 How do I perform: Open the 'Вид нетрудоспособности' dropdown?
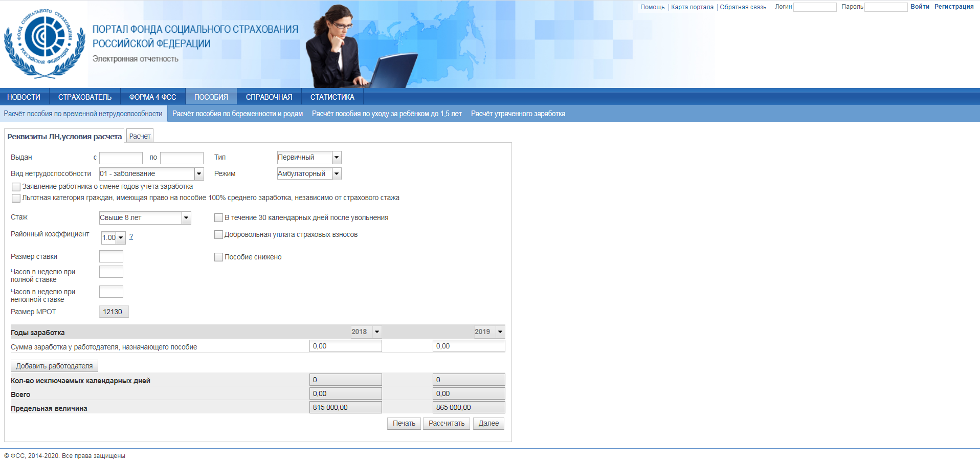click(199, 174)
